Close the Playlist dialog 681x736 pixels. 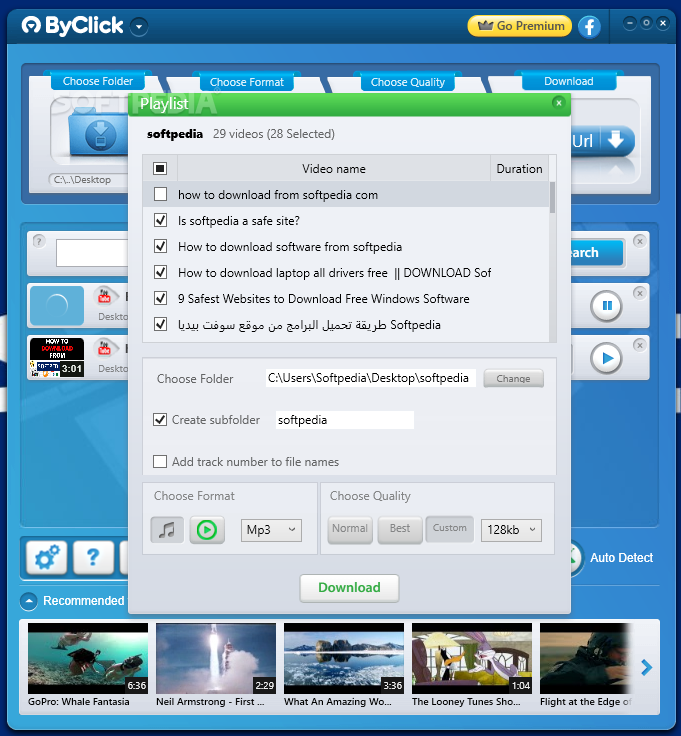pos(559,103)
